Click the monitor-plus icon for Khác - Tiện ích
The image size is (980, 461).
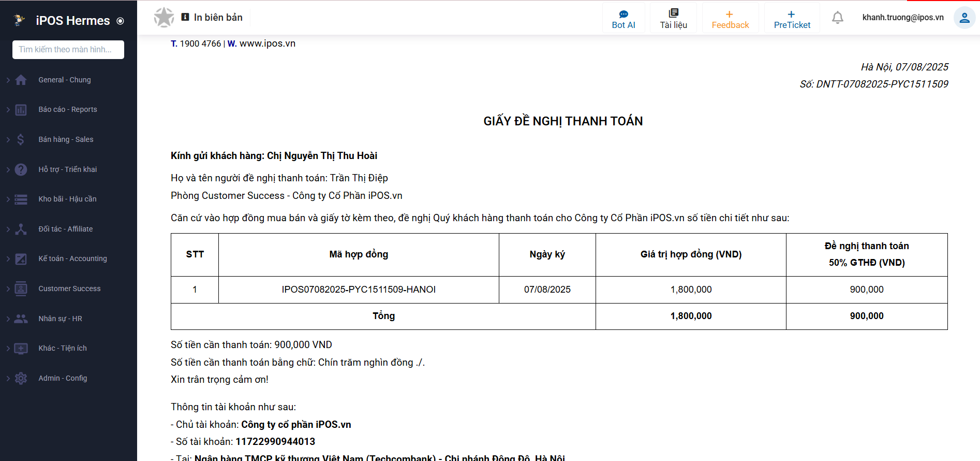pyautogui.click(x=21, y=349)
